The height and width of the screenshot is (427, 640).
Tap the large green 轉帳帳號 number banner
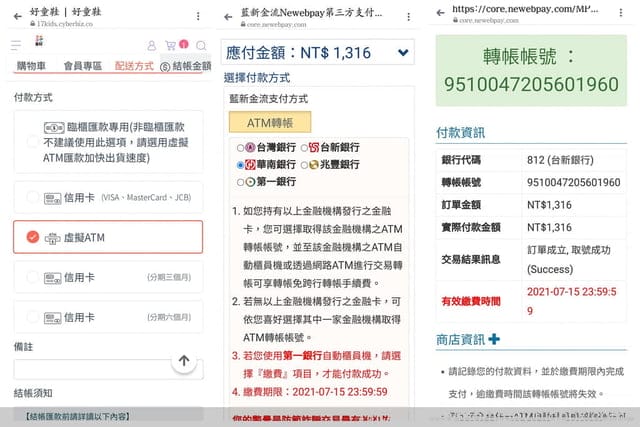click(531, 70)
